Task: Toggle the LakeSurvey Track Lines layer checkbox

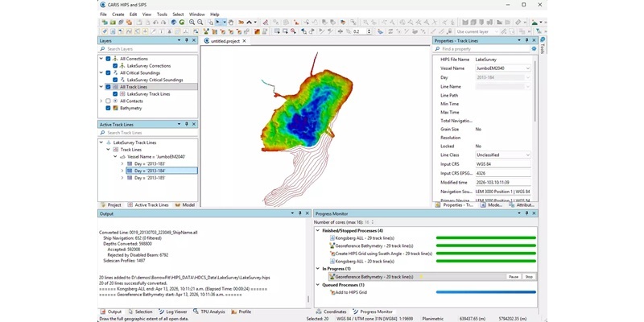Action: [115, 94]
